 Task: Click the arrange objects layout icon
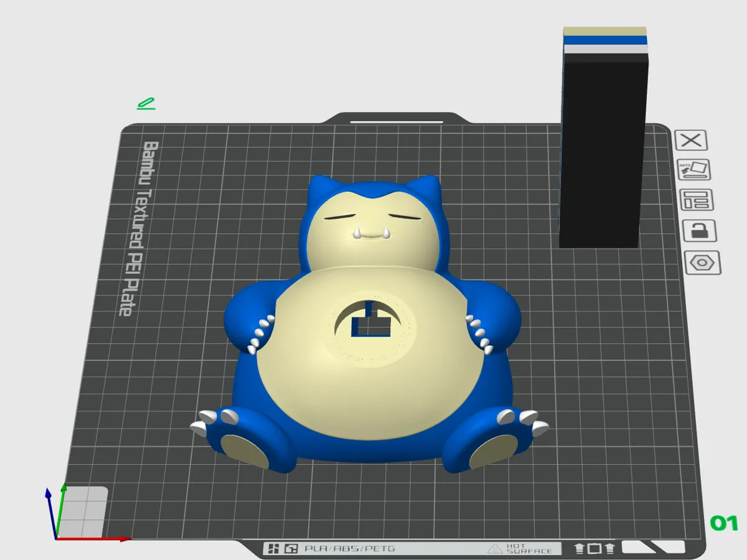697,200
